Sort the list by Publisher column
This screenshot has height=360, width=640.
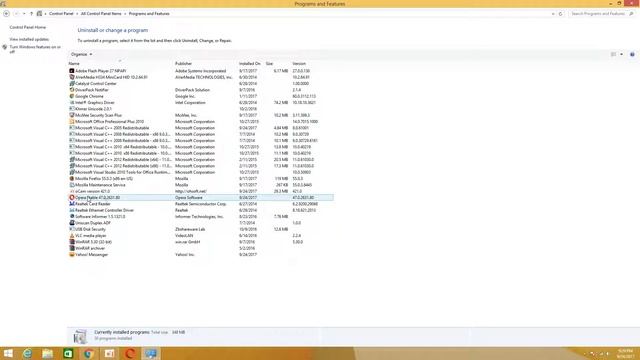point(183,64)
